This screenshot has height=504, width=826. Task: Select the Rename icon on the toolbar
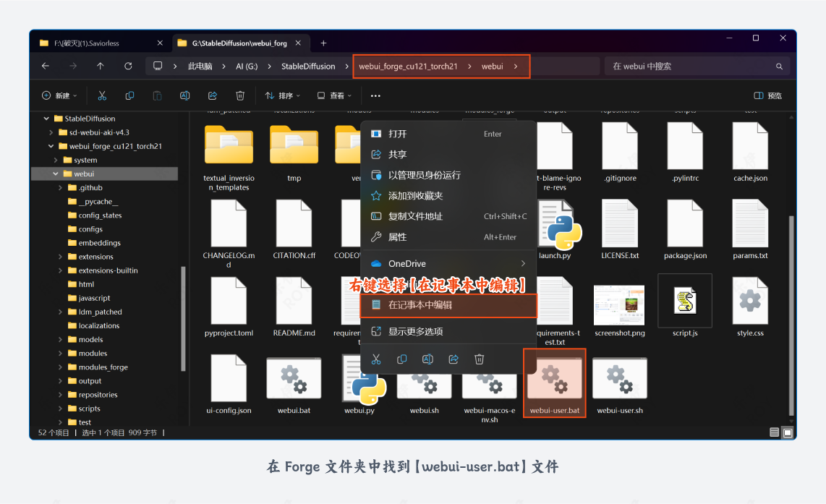[x=184, y=95]
